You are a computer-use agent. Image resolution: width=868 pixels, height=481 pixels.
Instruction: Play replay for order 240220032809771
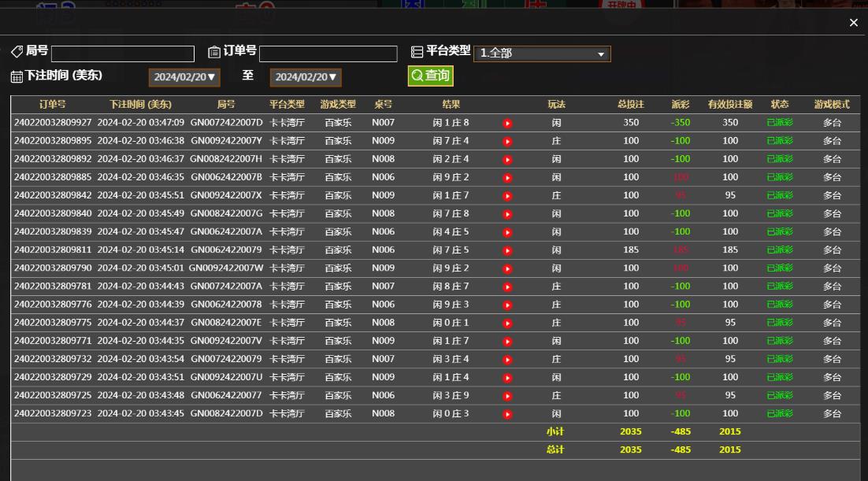507,342
